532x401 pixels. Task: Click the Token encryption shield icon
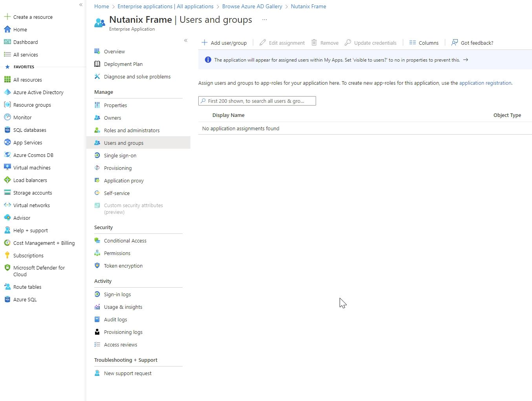point(97,266)
